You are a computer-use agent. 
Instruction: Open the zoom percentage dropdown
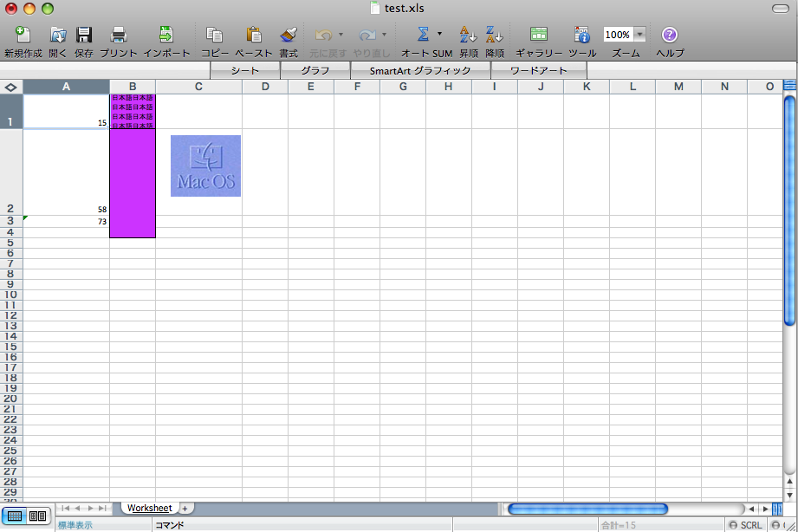coord(640,35)
